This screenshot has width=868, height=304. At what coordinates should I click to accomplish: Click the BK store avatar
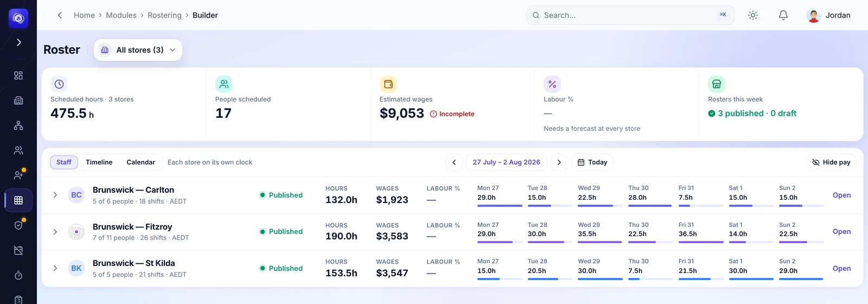tap(76, 268)
